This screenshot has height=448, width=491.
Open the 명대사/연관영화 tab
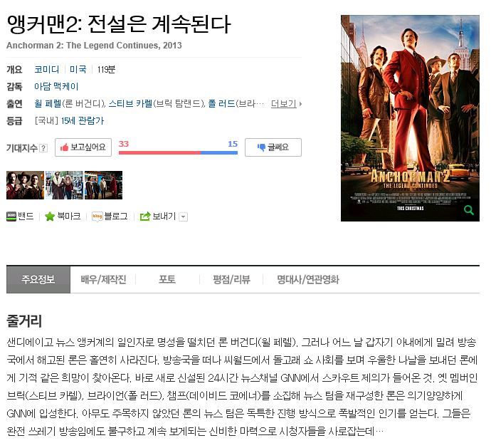pyautogui.click(x=308, y=279)
